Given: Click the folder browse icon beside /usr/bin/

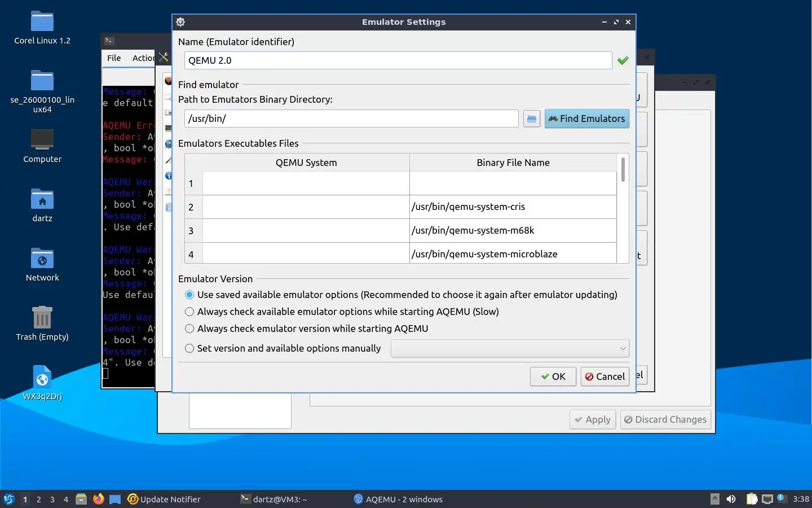Looking at the screenshot, I should tap(531, 119).
